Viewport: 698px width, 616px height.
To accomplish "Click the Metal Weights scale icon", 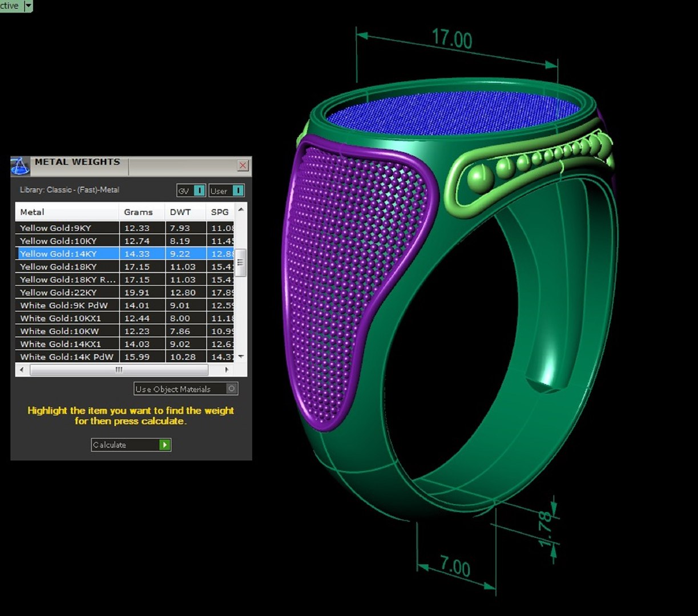I will tap(20, 166).
